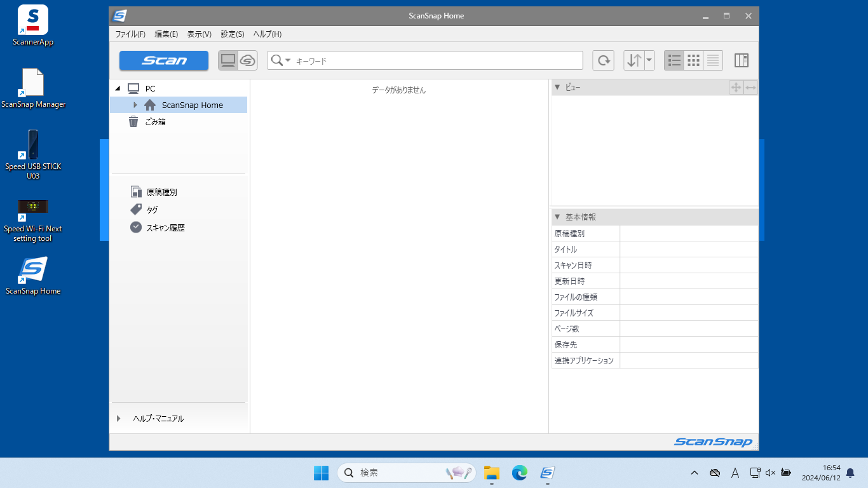
Task: Open the ヘルプ(H) menu
Action: [x=268, y=34]
